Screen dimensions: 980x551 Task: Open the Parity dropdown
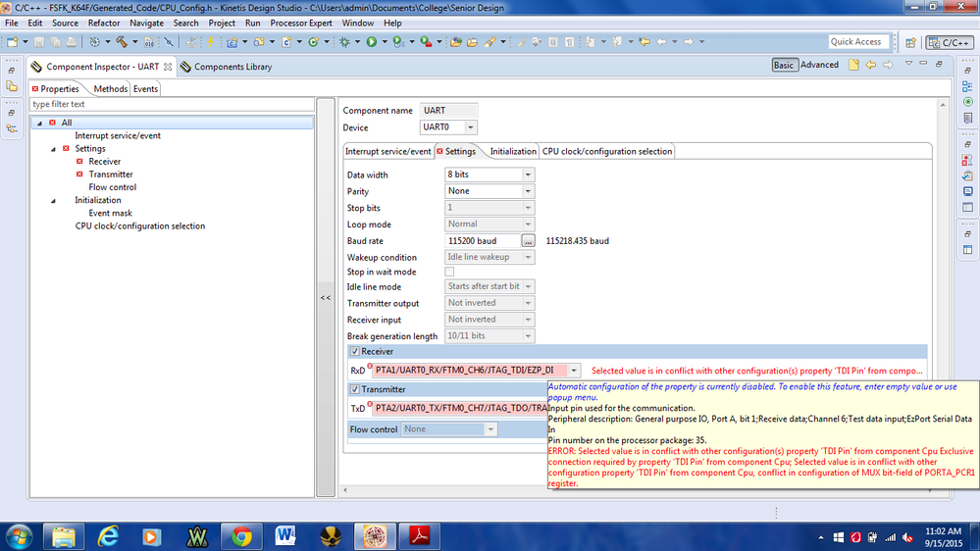tap(528, 191)
